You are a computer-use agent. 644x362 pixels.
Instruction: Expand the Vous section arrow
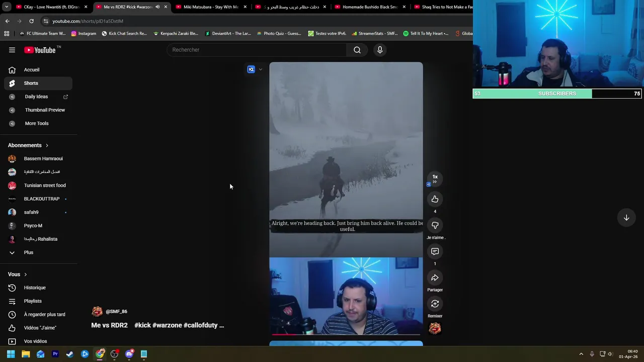(x=25, y=275)
